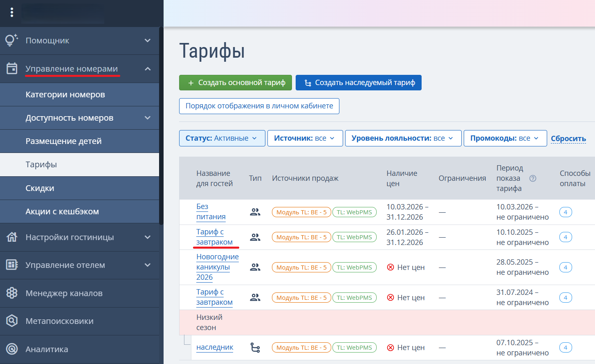Click the inherited tariff icon in наследник row

point(255,348)
